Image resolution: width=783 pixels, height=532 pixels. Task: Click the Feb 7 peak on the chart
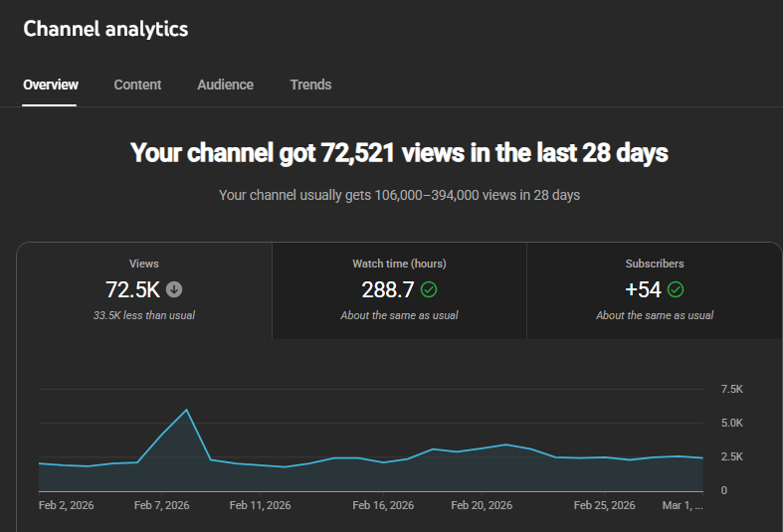(186, 410)
